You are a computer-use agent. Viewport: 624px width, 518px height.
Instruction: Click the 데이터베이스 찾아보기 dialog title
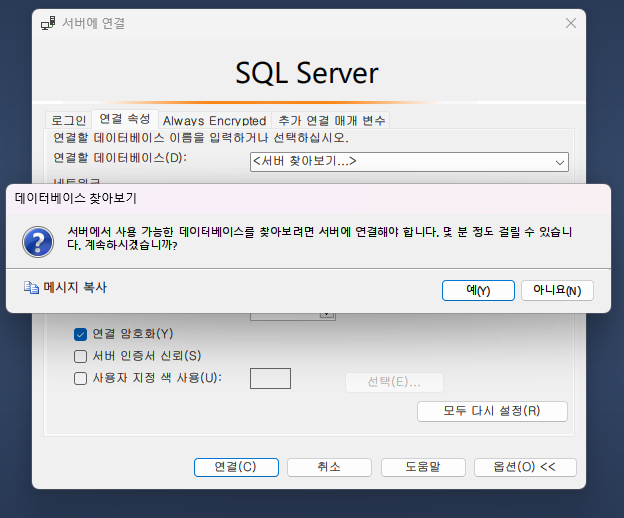[x=76, y=198]
